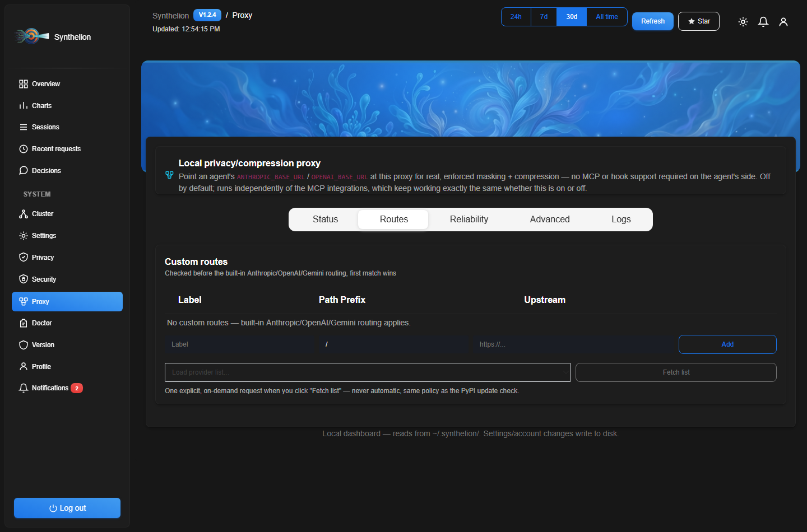Screen dimensions: 807x532
Task: Click the Star button
Action: [x=699, y=21]
